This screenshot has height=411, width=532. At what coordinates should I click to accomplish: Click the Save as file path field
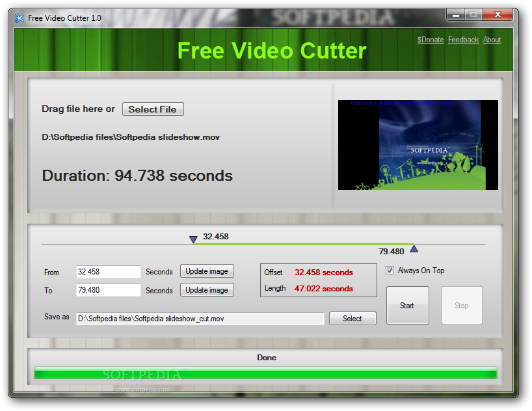point(200,319)
